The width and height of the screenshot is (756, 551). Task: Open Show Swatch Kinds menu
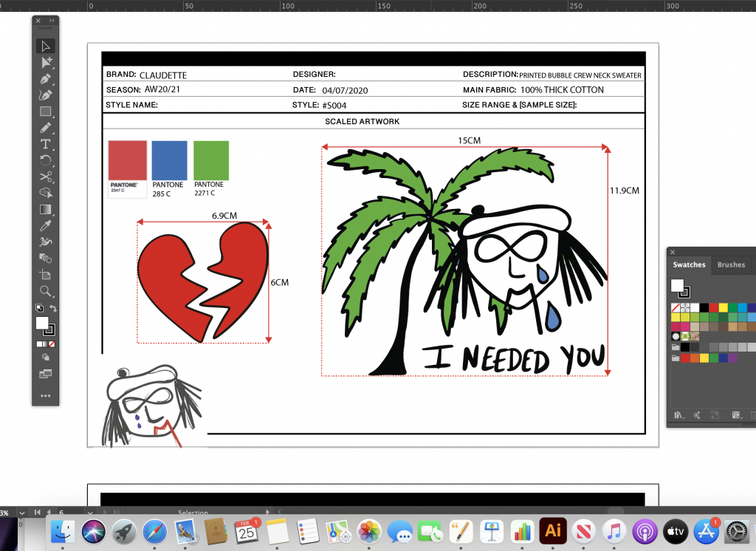pyautogui.click(x=736, y=415)
